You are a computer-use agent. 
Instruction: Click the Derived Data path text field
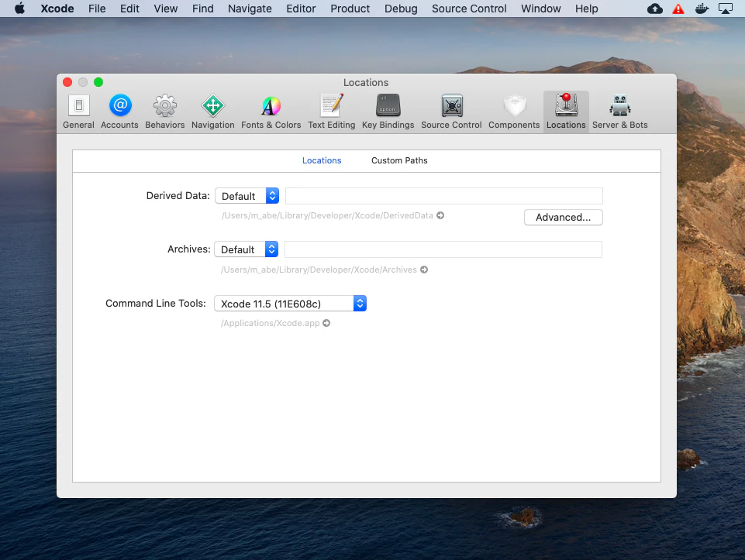click(x=443, y=196)
